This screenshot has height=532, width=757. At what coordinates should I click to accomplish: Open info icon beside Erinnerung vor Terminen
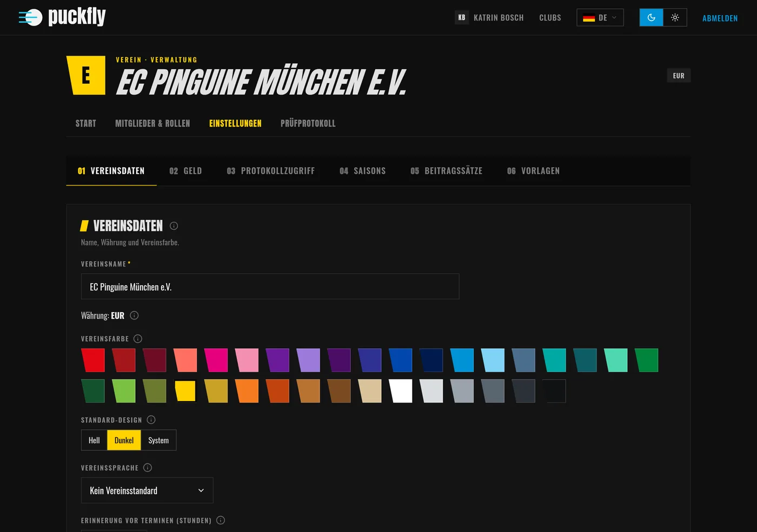tap(221, 520)
